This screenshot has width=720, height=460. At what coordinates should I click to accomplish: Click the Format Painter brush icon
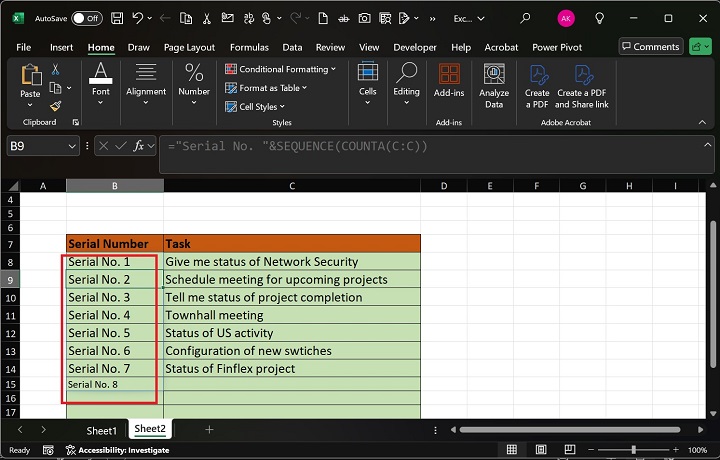(56, 106)
